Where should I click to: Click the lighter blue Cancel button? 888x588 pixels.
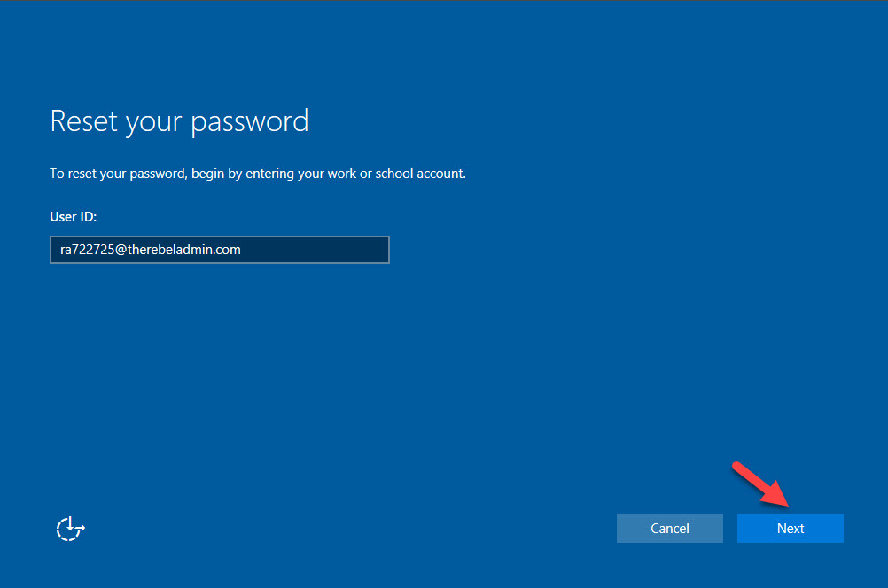[669, 529]
